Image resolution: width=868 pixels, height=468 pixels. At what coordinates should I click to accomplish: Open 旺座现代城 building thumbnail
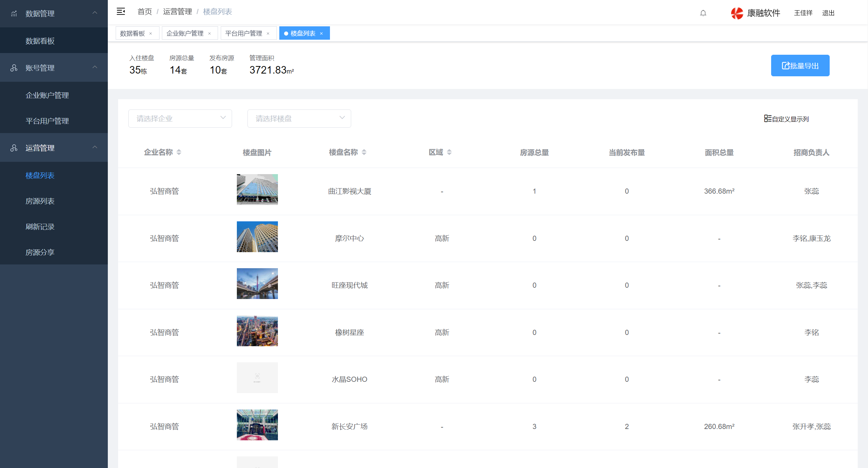tap(257, 284)
